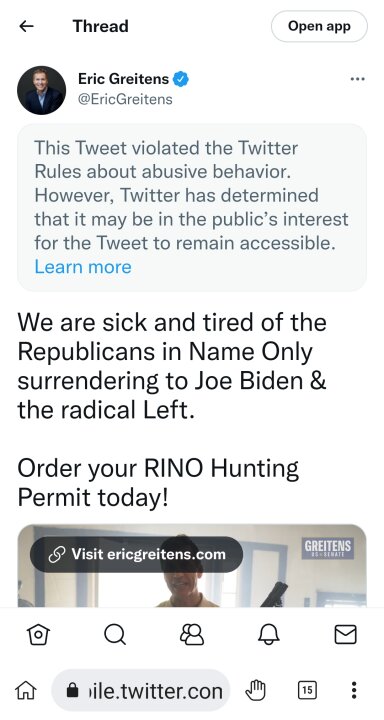Open the browser three-dot menu
Viewport: 384px width, 720px height.
tap(354, 690)
